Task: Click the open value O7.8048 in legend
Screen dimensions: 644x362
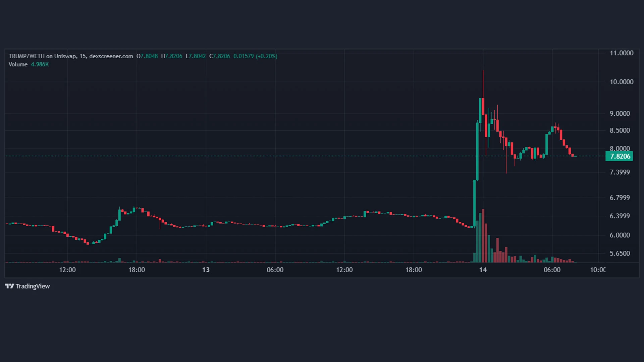Action: pyautogui.click(x=147, y=56)
